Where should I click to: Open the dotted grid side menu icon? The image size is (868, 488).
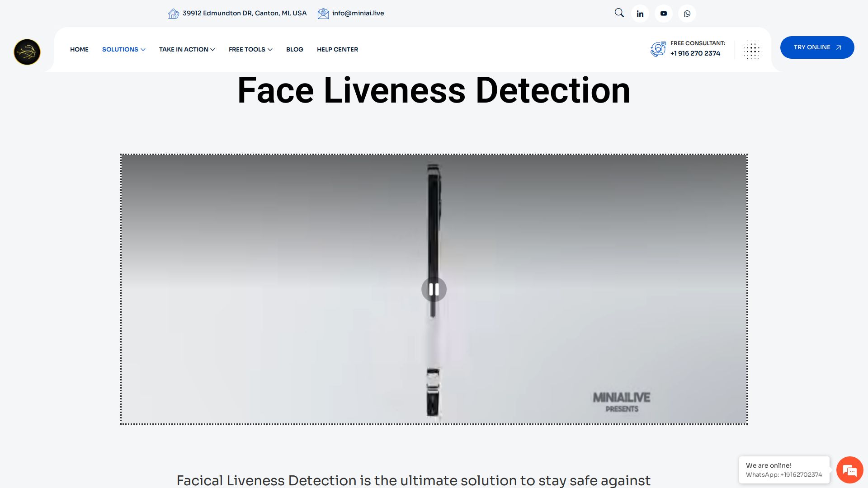coord(753,50)
